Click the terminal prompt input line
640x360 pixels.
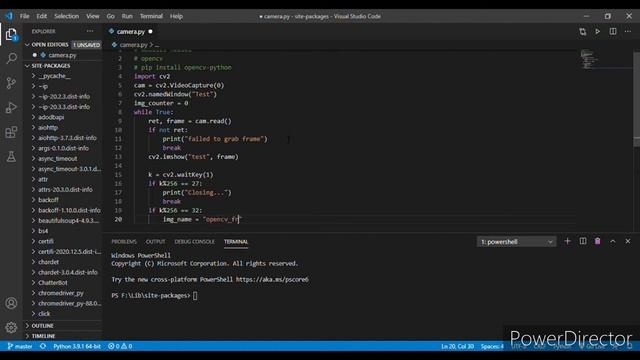point(154,296)
